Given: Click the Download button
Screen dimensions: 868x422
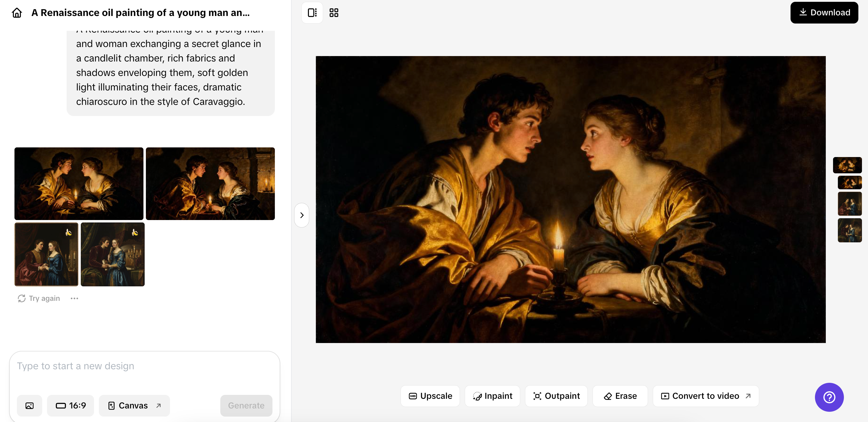Looking at the screenshot, I should tap(824, 13).
